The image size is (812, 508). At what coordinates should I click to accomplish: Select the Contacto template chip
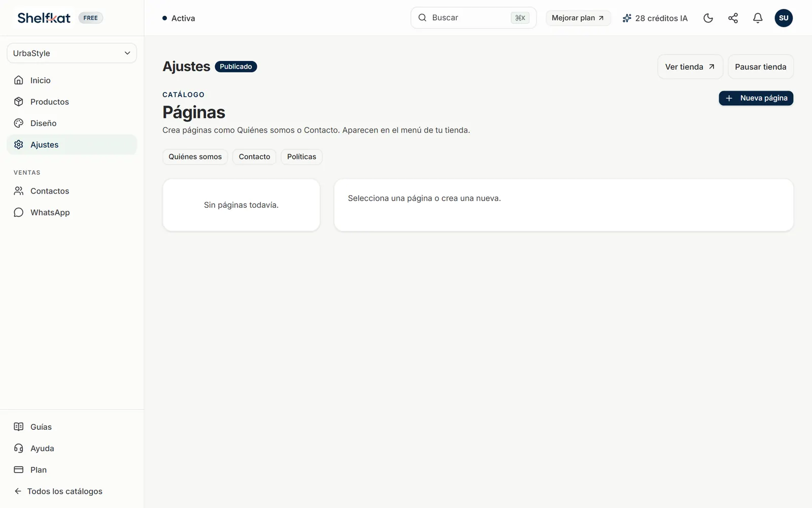point(254,156)
